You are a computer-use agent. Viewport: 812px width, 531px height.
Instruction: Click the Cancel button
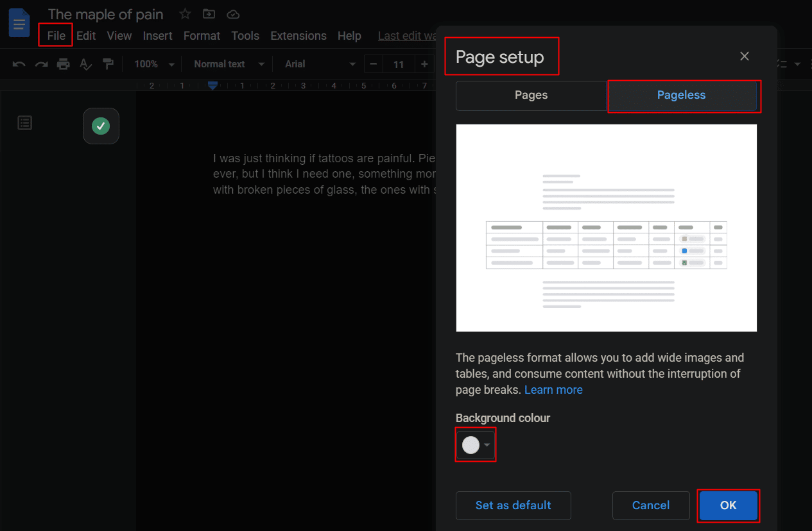651,505
